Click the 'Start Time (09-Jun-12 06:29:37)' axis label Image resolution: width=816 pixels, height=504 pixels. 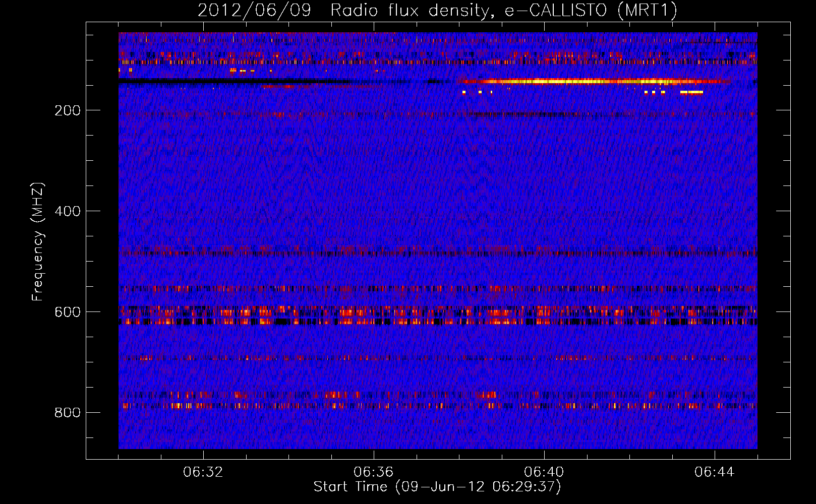pyautogui.click(x=437, y=487)
